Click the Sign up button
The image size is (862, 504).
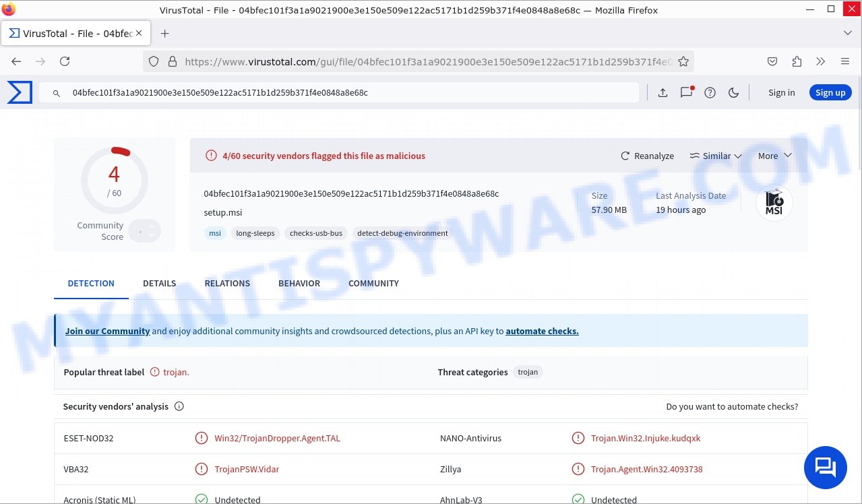pyautogui.click(x=830, y=93)
